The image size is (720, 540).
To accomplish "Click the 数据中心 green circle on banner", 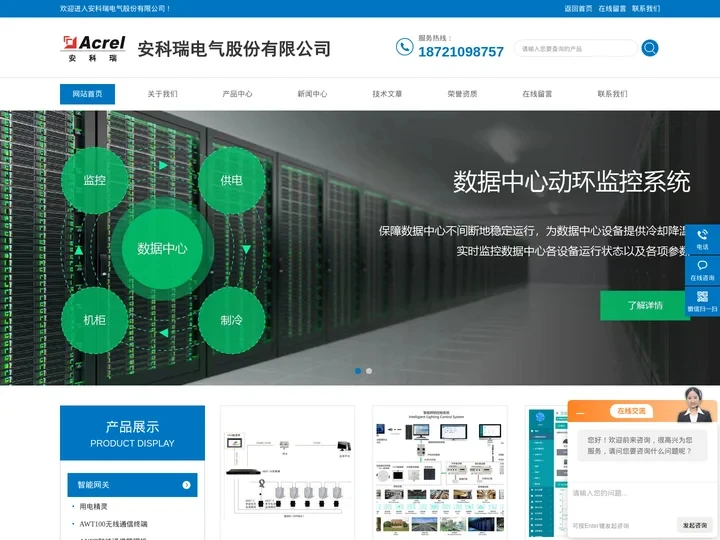I will [162, 249].
